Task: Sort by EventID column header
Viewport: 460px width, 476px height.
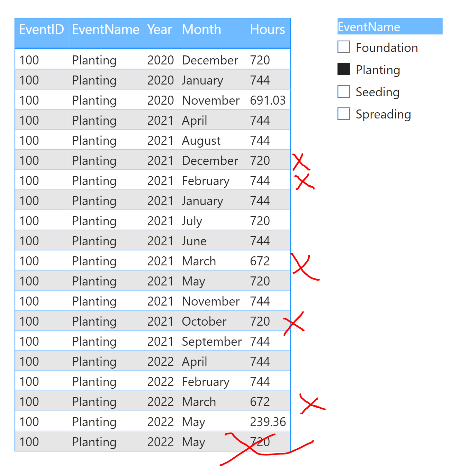Action: click(42, 30)
